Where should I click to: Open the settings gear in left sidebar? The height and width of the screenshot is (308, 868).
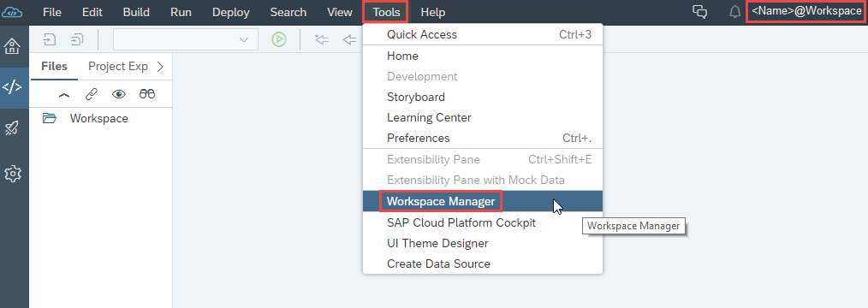coord(12,174)
